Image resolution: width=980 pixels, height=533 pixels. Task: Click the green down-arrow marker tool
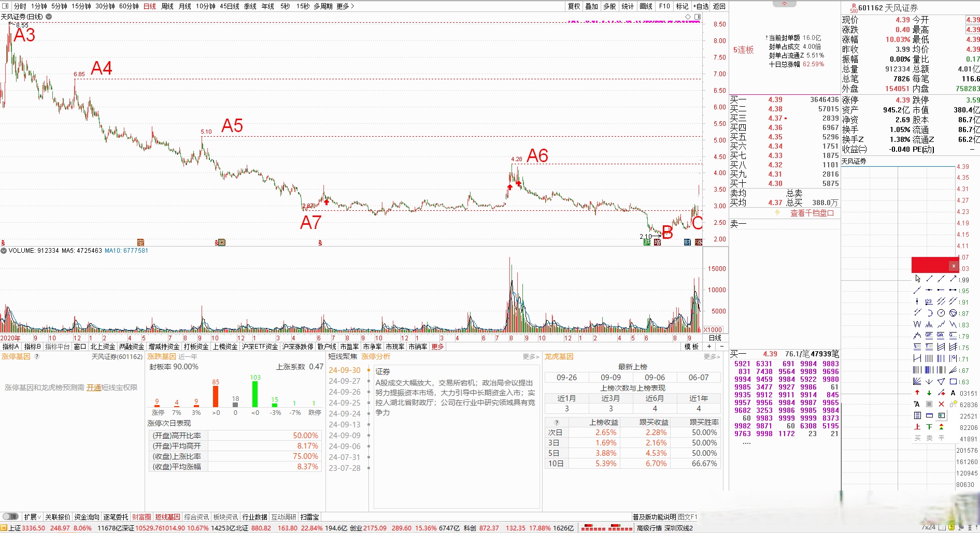coord(929,393)
